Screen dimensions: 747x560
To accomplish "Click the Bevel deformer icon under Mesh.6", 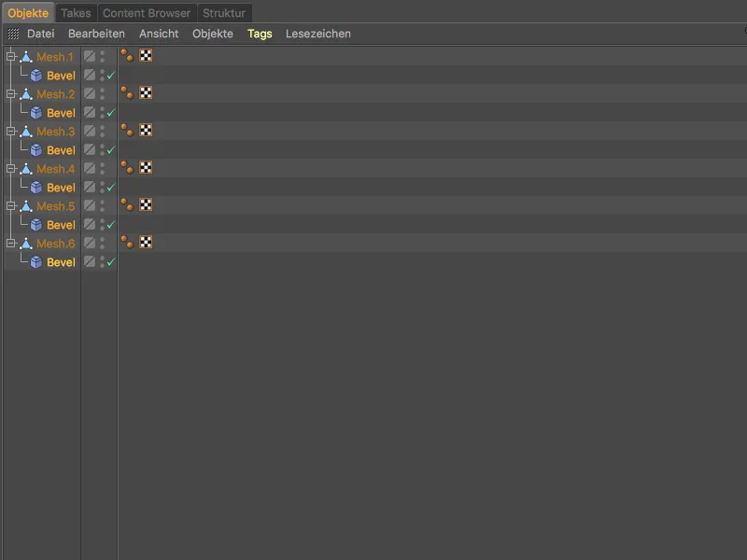I will coord(36,262).
